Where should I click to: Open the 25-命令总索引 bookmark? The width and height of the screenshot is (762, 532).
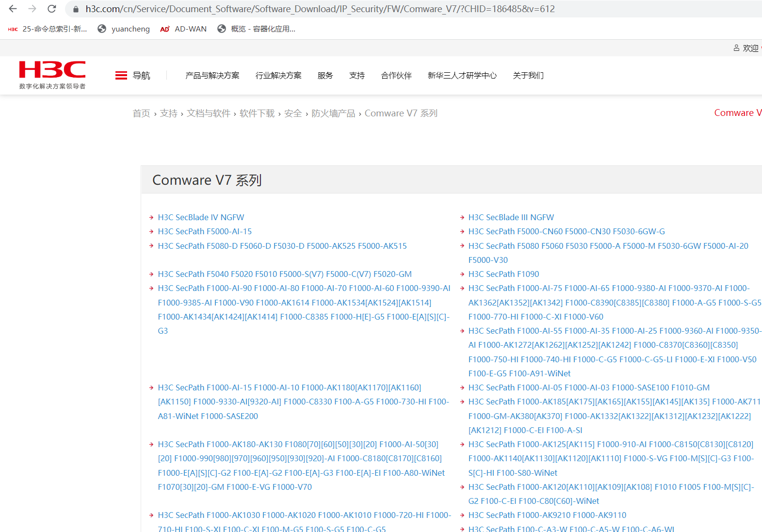click(48, 29)
